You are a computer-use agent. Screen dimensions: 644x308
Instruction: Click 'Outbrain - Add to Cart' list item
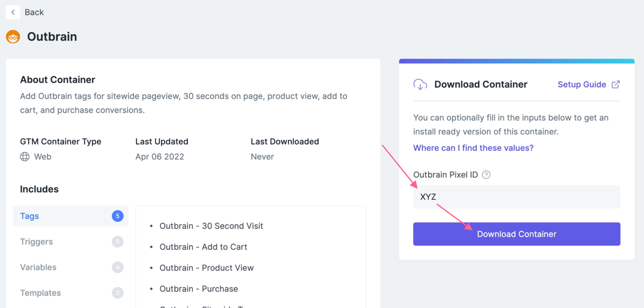203,247
